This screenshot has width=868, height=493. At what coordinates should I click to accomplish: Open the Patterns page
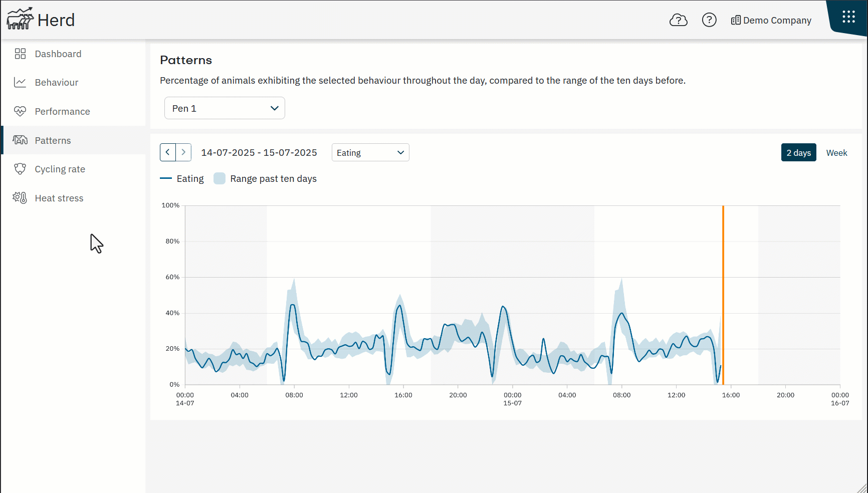coord(74,140)
